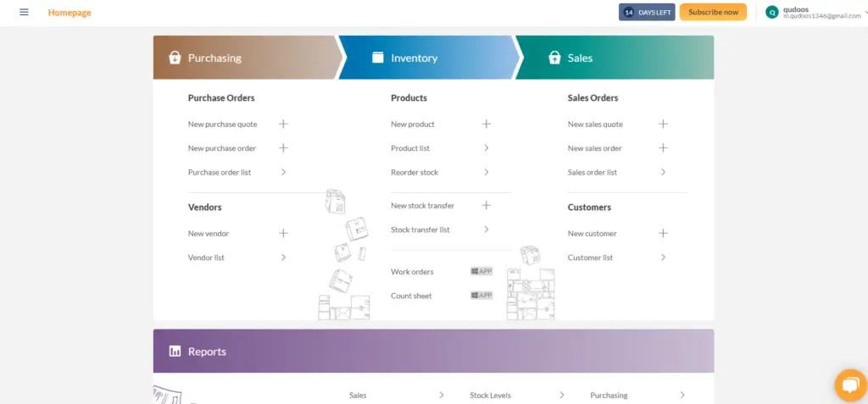Click plus icon beside New customer
Image resolution: width=868 pixels, height=404 pixels.
[x=663, y=233]
